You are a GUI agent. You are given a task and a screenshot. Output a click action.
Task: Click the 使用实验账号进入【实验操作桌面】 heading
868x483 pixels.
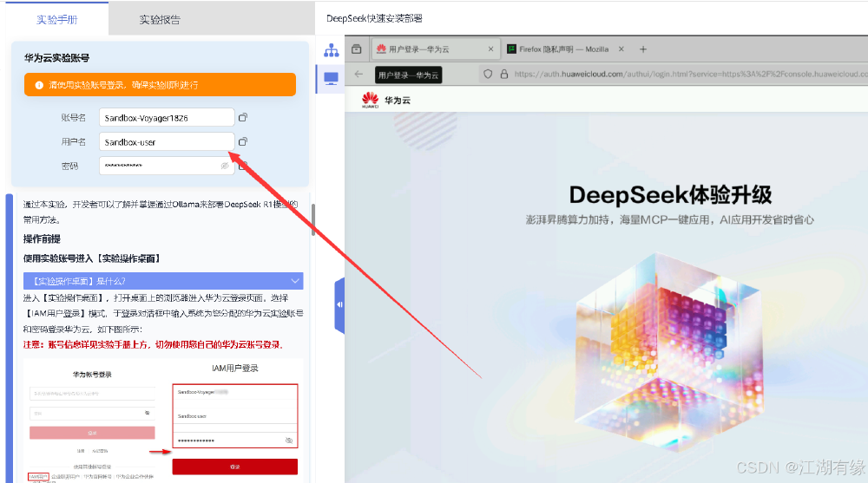(x=92, y=258)
